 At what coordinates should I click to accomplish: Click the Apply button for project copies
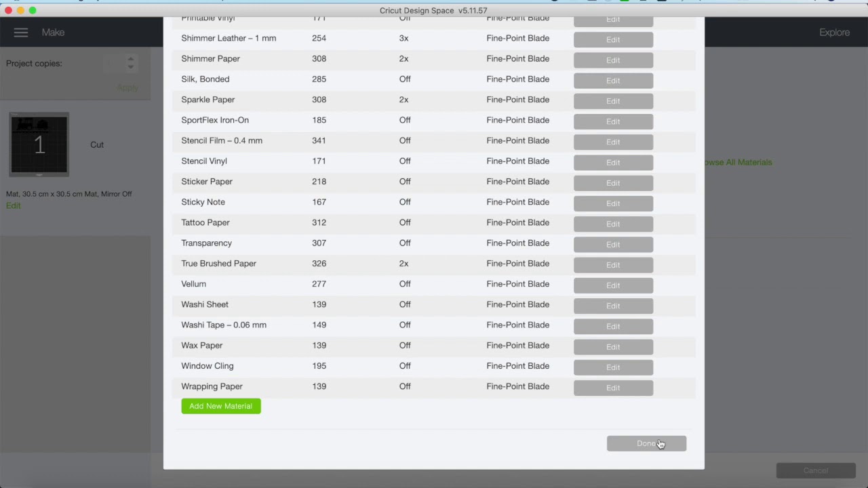[127, 87]
